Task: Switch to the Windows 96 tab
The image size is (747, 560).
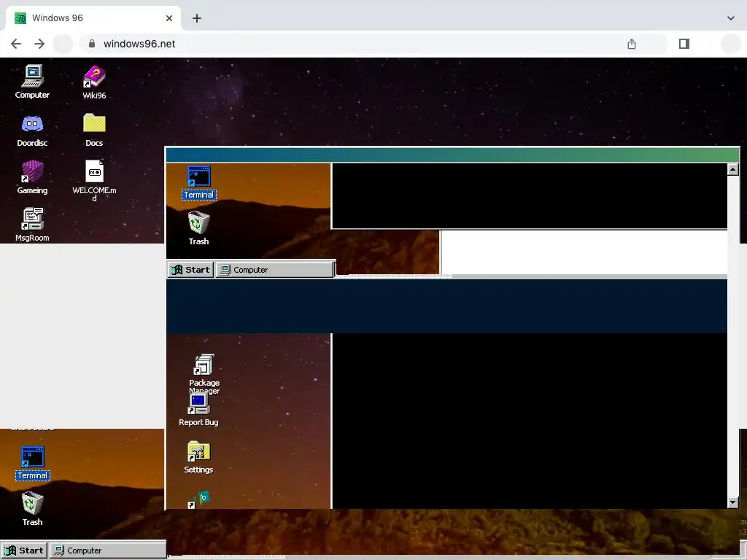Action: tap(93, 18)
